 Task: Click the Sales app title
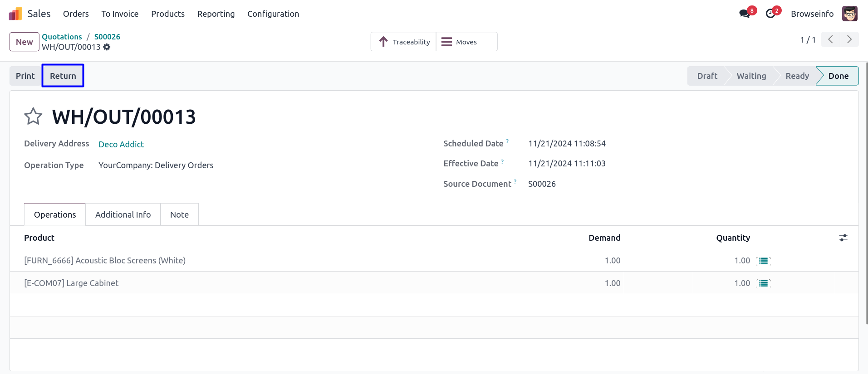click(x=39, y=14)
